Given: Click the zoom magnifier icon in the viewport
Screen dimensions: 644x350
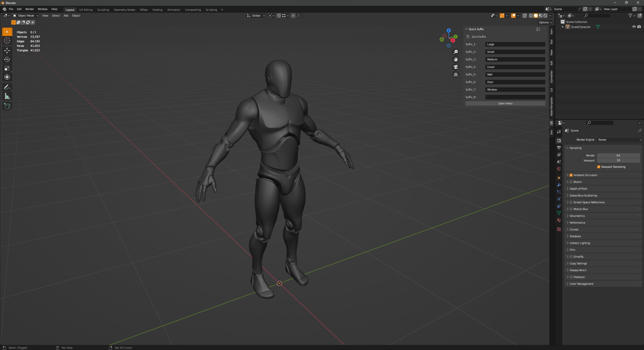Looking at the screenshot, I should click(455, 52).
